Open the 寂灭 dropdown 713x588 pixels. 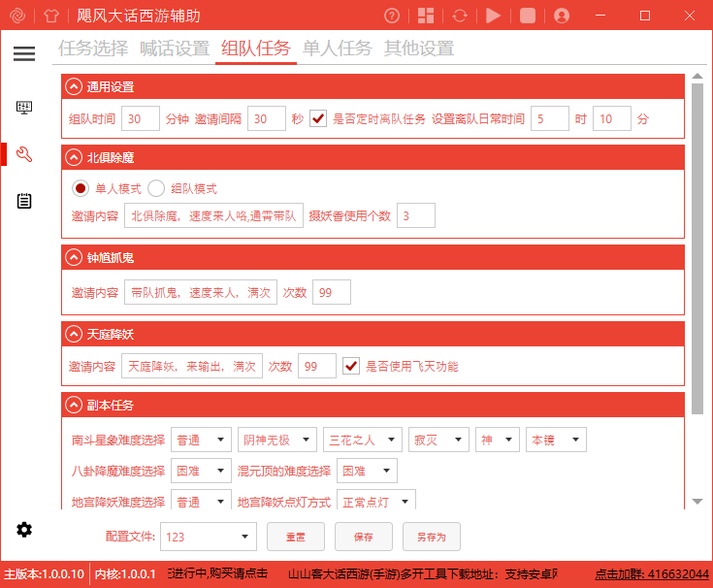438,440
